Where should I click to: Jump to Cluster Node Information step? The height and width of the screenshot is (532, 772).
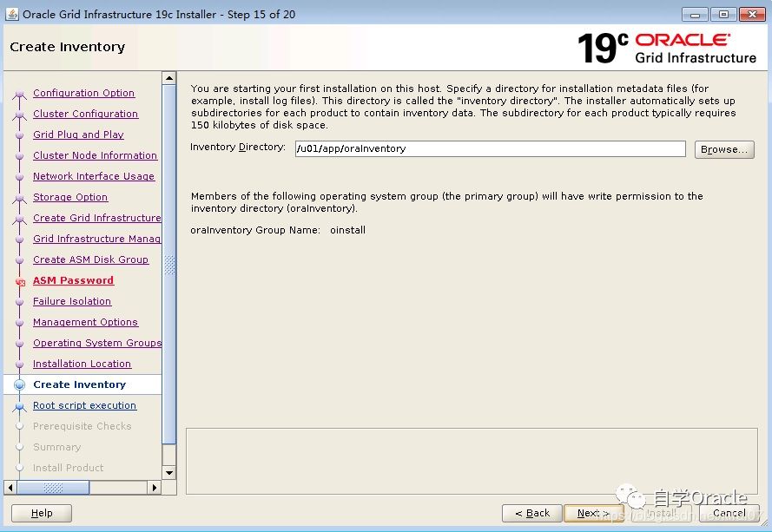(95, 155)
